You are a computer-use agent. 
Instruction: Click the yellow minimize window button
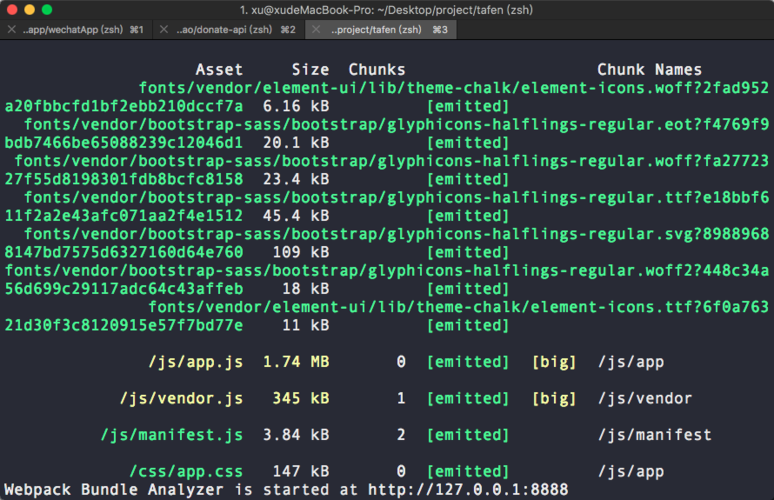pyautogui.click(x=30, y=9)
